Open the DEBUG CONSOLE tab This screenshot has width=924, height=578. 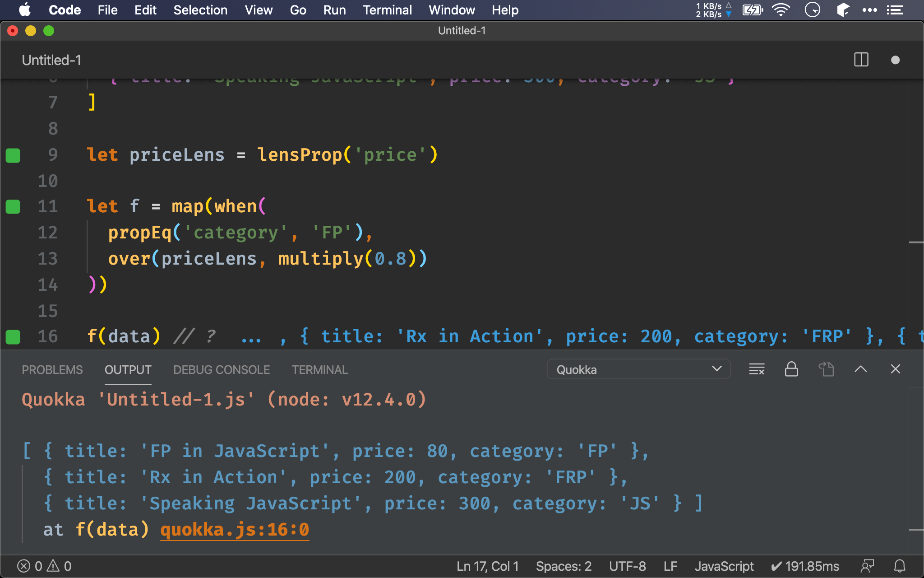pyautogui.click(x=222, y=370)
